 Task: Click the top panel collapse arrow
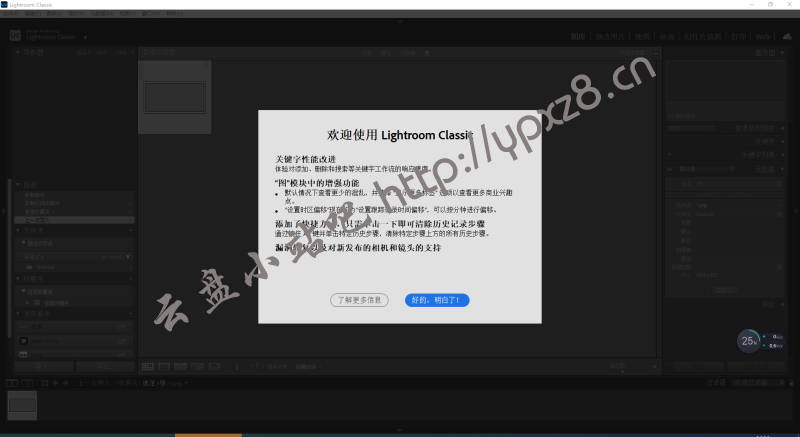click(400, 21)
